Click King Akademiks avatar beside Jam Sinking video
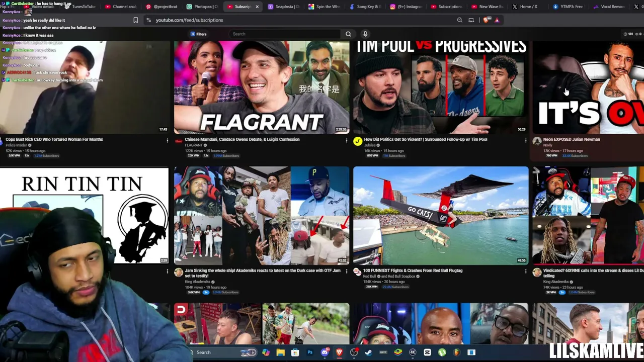 coord(179,273)
